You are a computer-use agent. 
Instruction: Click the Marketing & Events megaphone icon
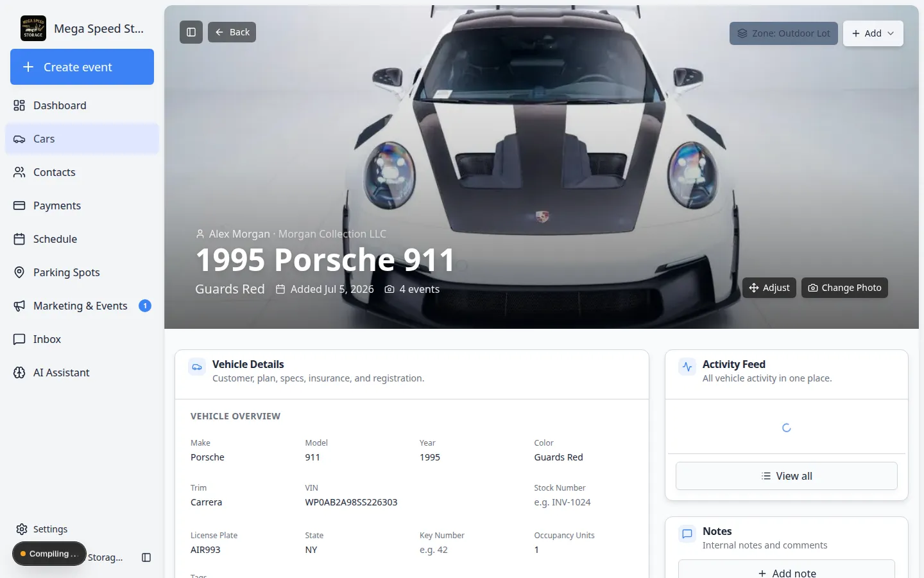pyautogui.click(x=19, y=306)
